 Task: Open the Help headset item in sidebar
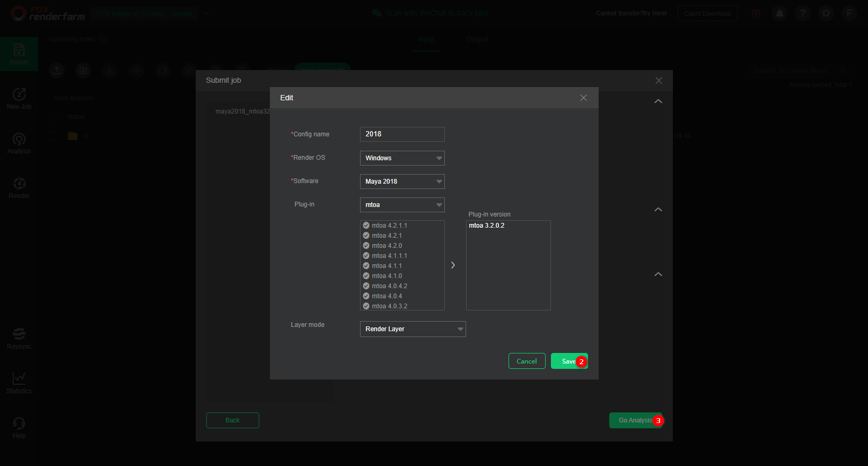click(19, 428)
